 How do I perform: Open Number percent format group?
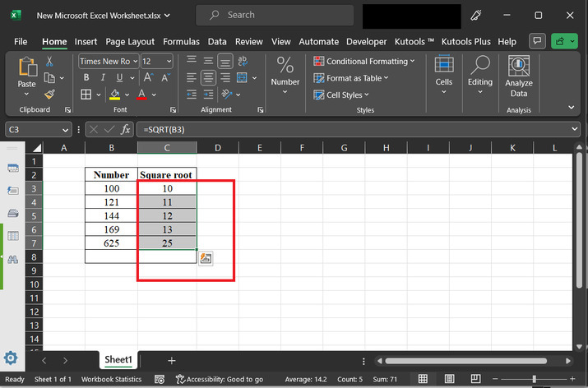(285, 75)
